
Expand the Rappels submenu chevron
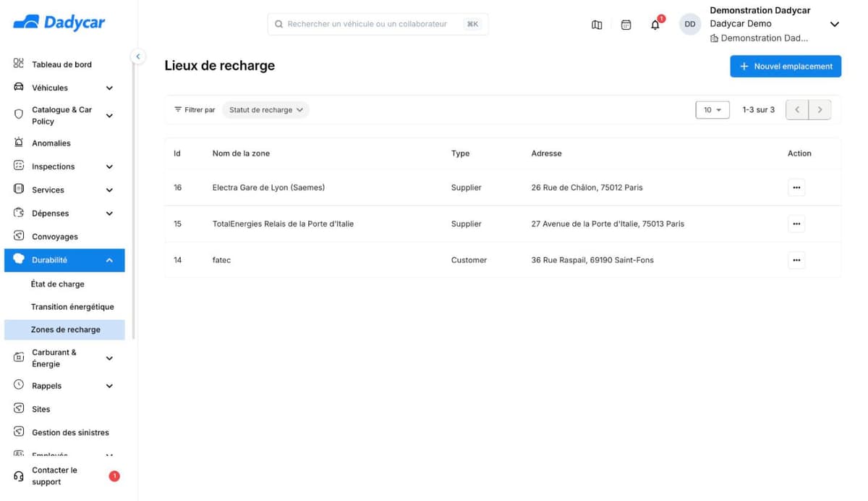tap(109, 386)
